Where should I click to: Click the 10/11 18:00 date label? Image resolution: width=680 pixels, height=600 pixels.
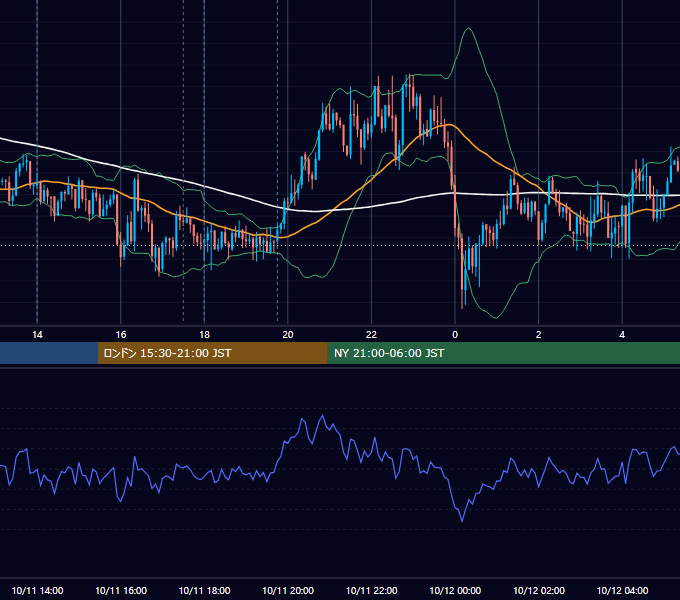[204, 590]
